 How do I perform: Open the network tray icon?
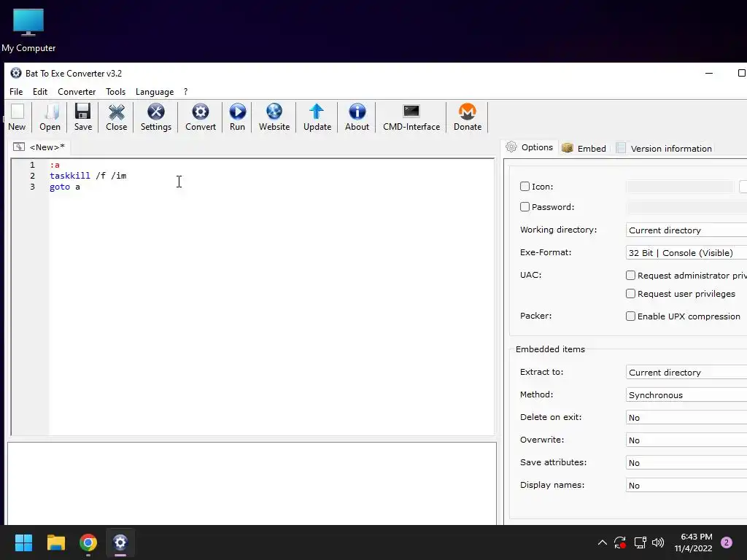[x=640, y=542]
